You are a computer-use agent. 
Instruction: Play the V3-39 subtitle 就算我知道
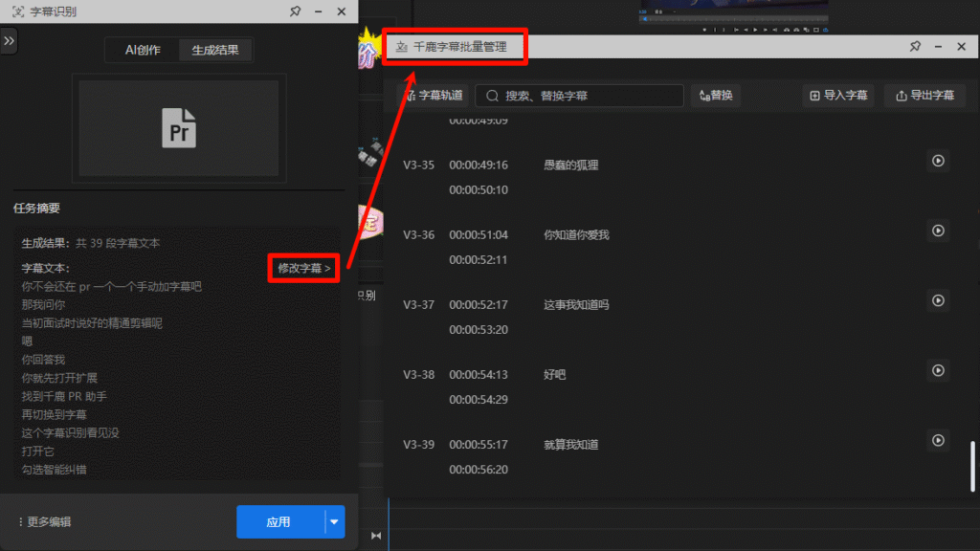point(938,442)
